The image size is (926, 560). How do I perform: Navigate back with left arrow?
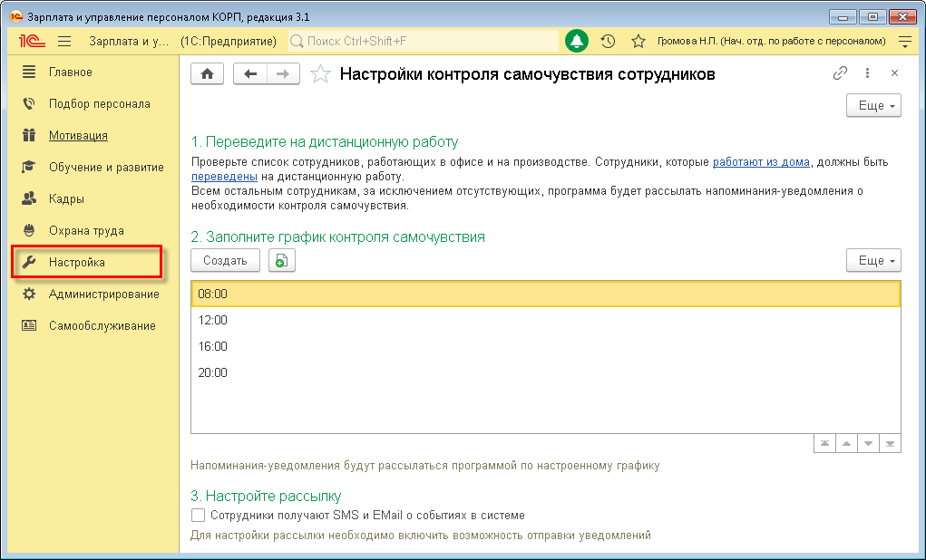250,73
